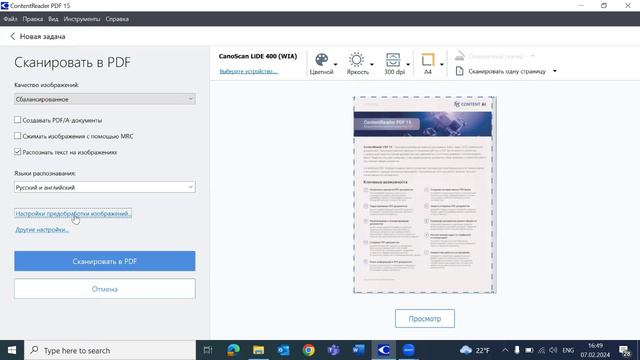Image resolution: width=640 pixels, height=360 pixels.
Task: Open the volume control in tray
Action: click(553, 350)
